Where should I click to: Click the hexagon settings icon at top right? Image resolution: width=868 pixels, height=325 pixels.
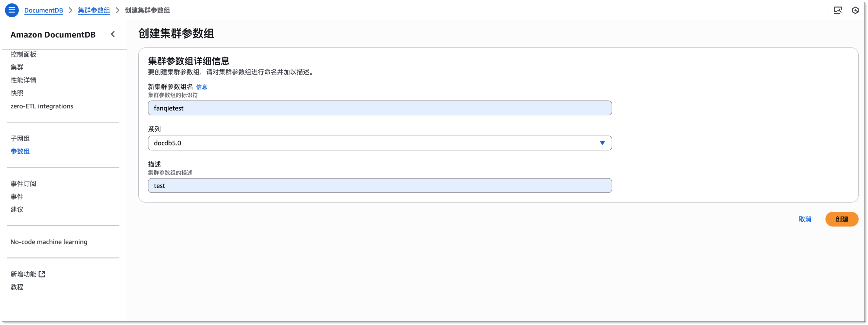(x=855, y=10)
